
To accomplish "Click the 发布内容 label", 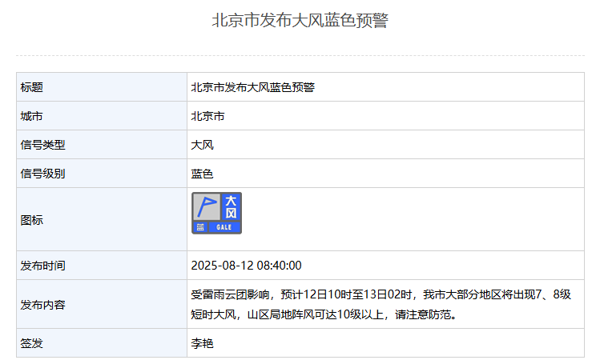I will click(42, 305).
